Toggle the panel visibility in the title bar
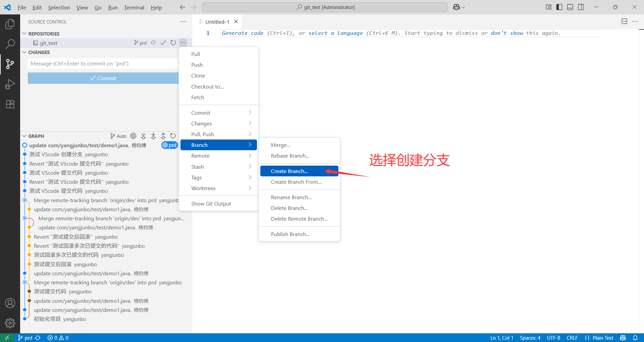This screenshot has width=644, height=342. point(570,7)
